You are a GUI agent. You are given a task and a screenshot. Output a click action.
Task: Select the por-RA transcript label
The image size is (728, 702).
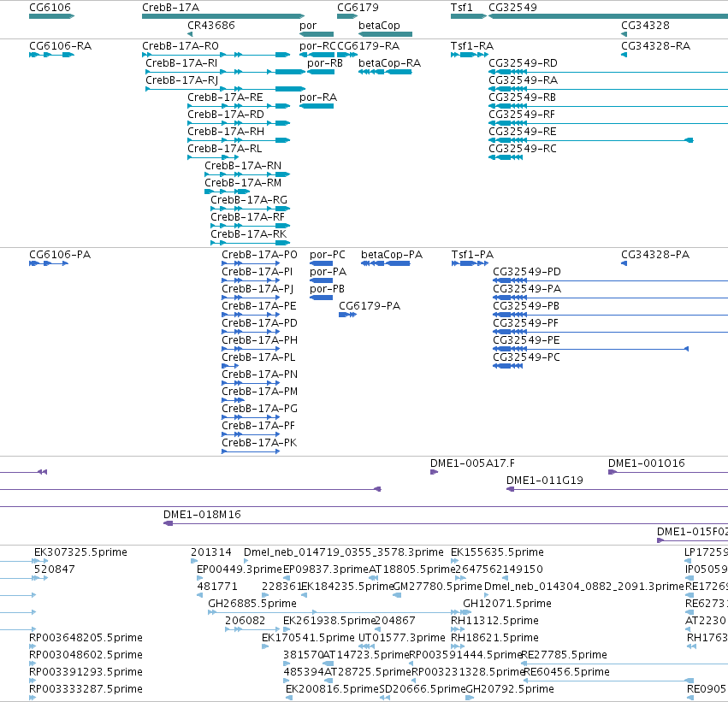click(x=318, y=97)
